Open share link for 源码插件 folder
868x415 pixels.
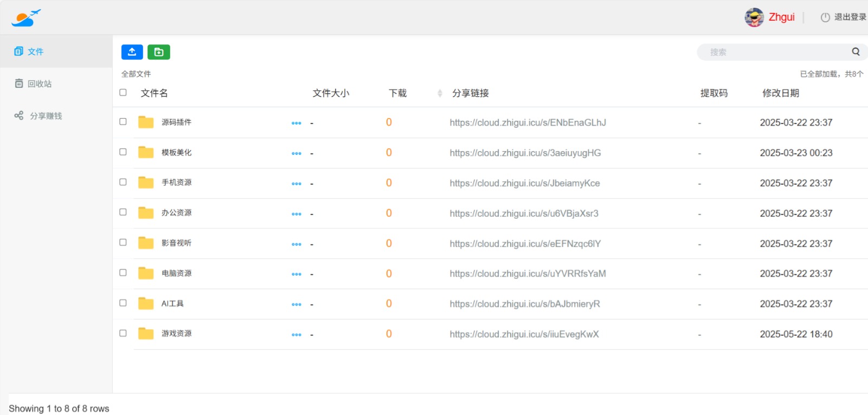[528, 123]
